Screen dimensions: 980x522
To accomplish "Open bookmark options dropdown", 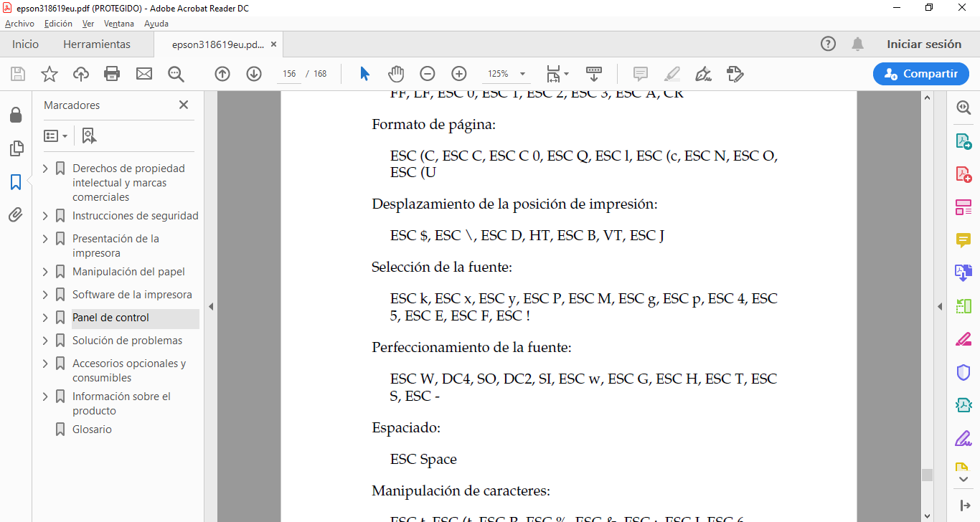I will [56, 136].
